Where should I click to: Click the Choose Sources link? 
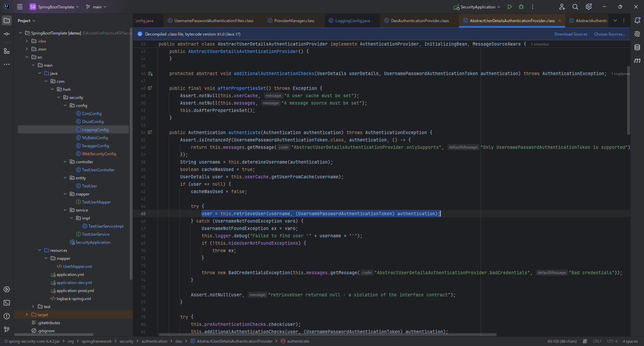coord(609,34)
